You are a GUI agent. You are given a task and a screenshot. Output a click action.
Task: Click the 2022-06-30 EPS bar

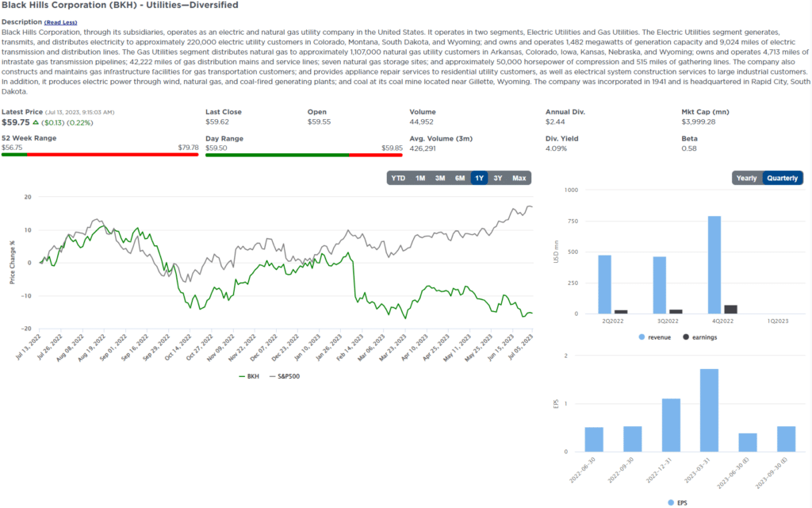tap(594, 439)
